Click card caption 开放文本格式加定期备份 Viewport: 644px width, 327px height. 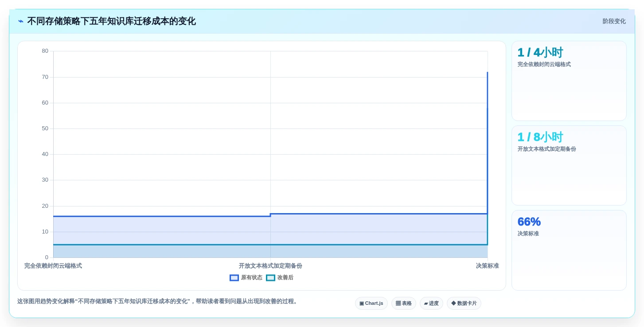click(547, 149)
